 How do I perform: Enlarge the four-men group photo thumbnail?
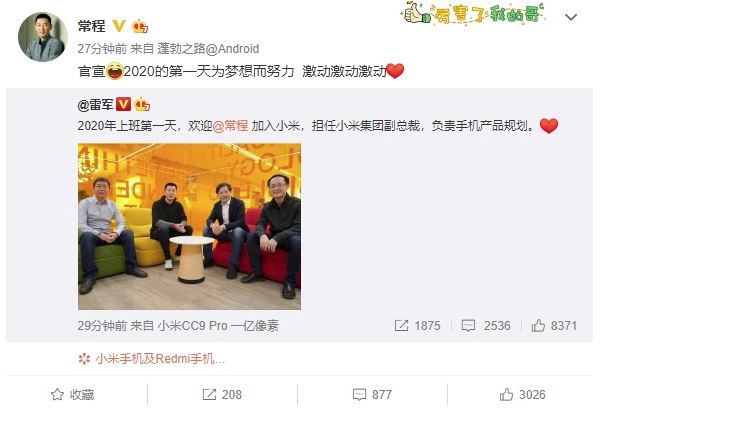click(x=189, y=227)
